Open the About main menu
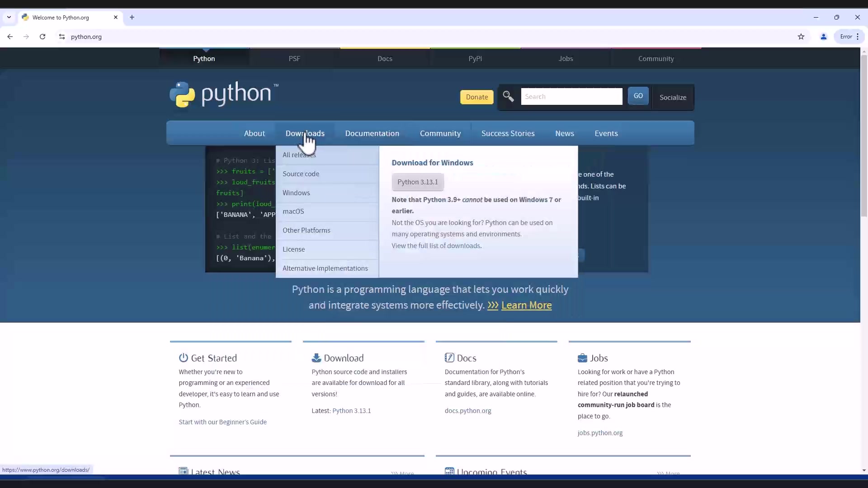 [255, 133]
